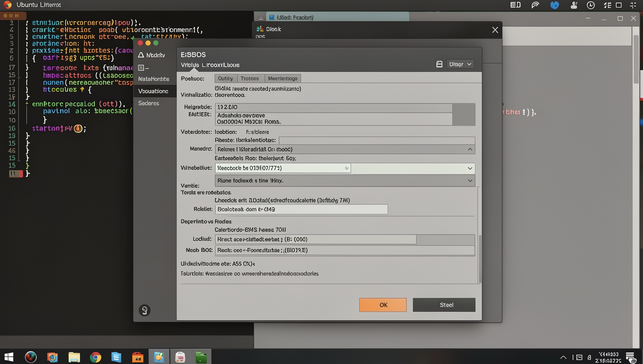Open the File Explorer folder icon on taskbar

(x=74, y=357)
